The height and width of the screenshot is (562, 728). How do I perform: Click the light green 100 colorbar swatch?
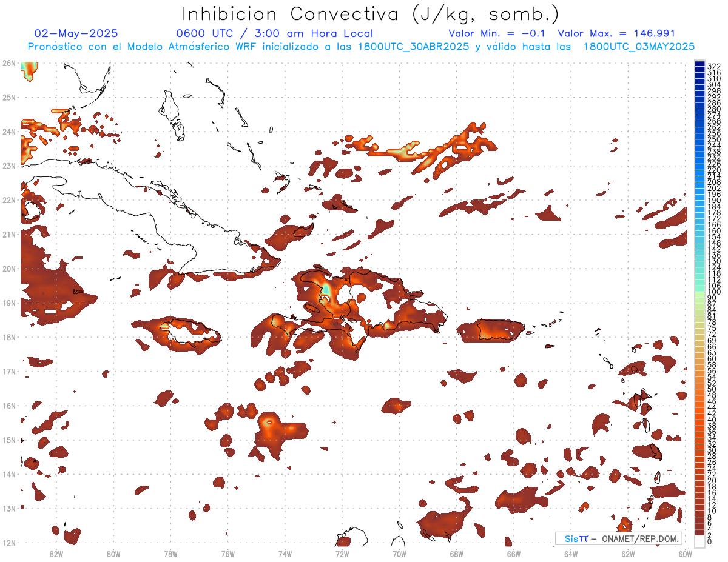(699, 295)
